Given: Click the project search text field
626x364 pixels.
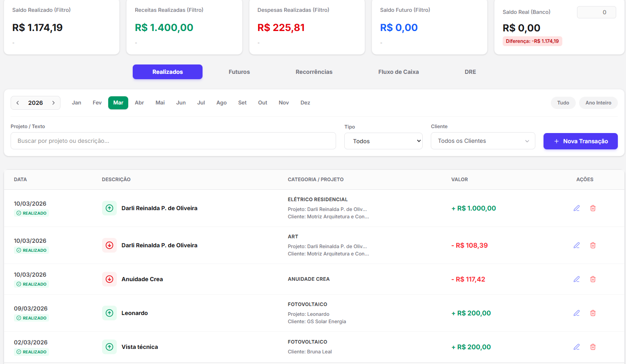Looking at the screenshot, I should (x=173, y=141).
